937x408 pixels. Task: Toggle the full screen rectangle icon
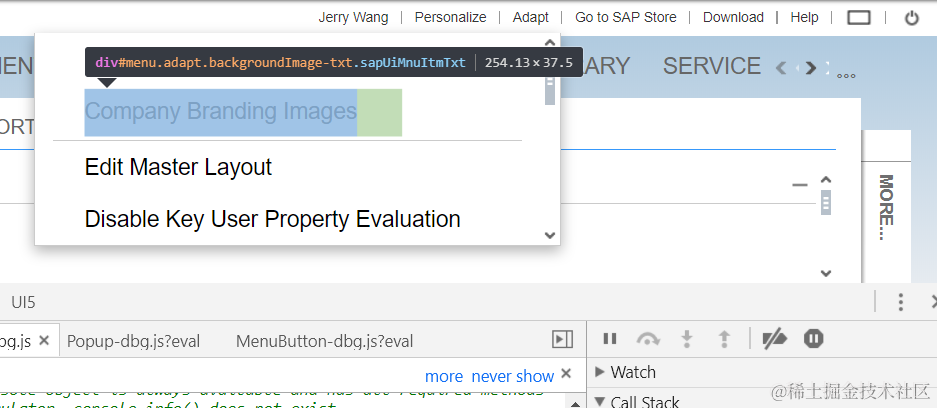pos(859,18)
